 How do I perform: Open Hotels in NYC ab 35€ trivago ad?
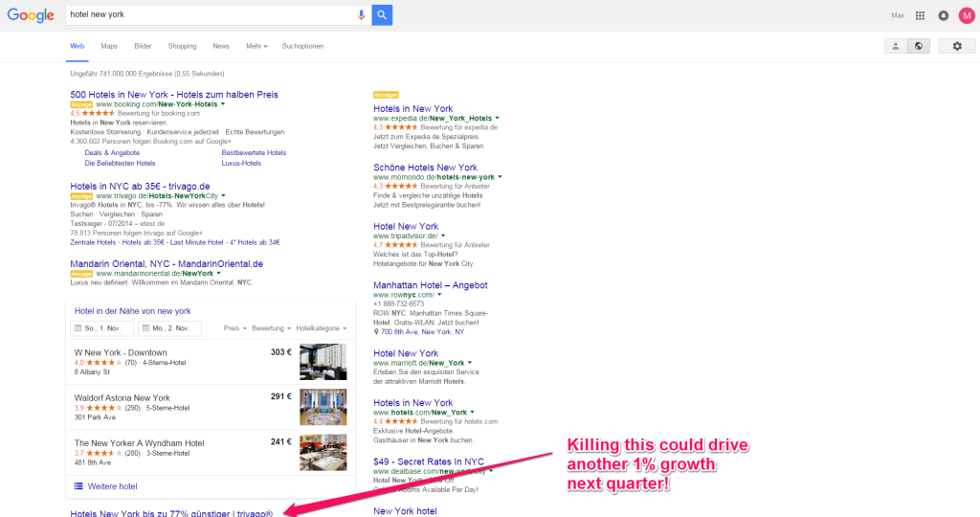140,187
